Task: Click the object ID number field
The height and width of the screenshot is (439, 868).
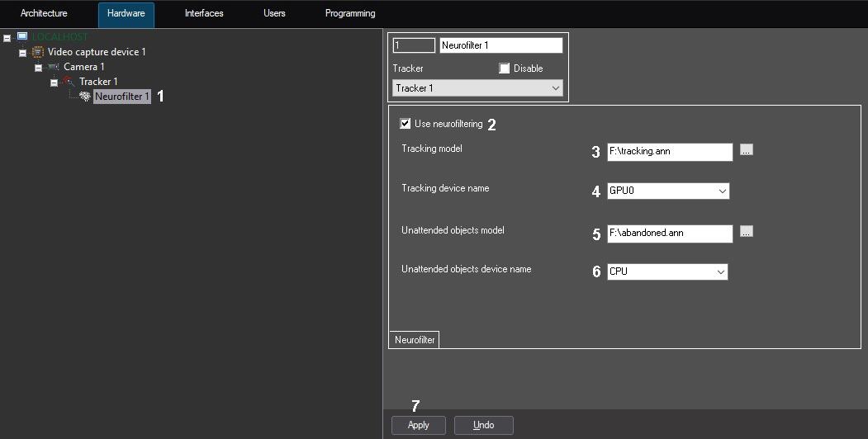Action: (414, 45)
